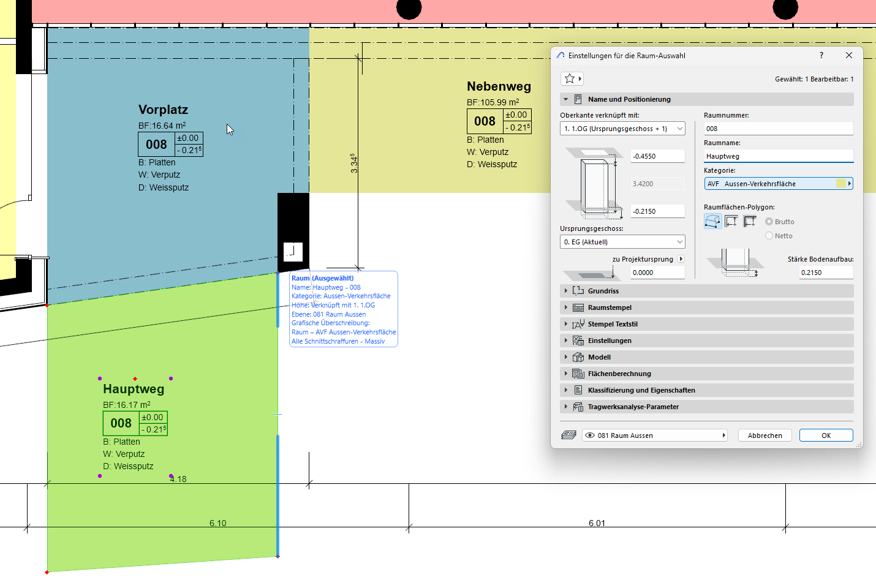Open the Ursprungsgeschoss dropdown
The height and width of the screenshot is (588, 876).
(622, 242)
